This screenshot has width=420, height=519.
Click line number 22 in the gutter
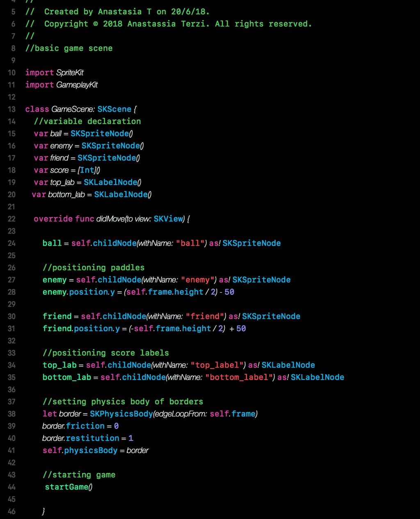[x=11, y=219]
